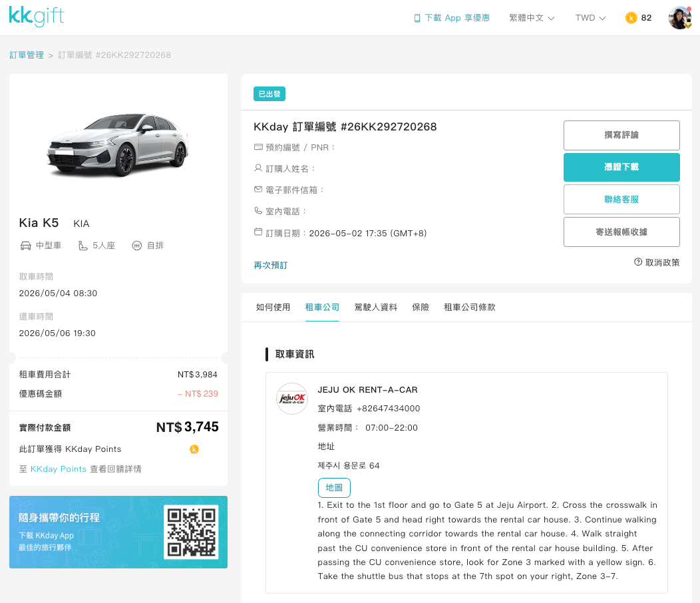Click the orange points coin in payment summary
This screenshot has height=603, width=700.
[194, 449]
